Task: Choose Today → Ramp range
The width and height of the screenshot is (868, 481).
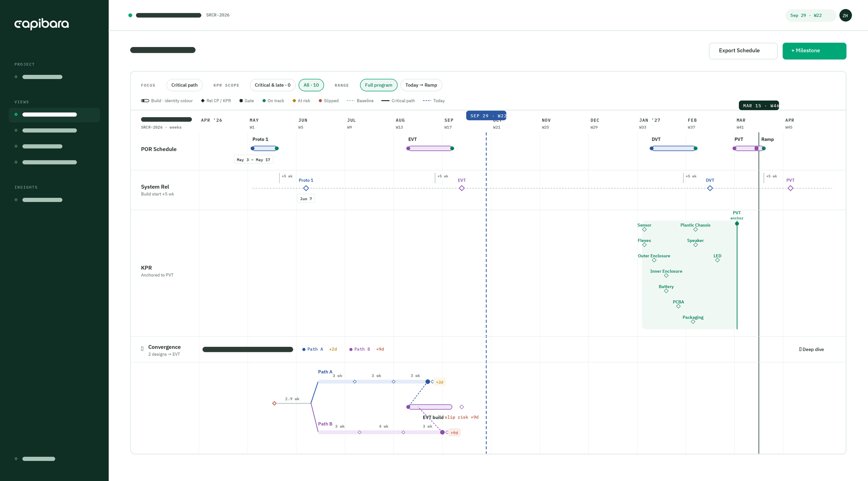Action: pyautogui.click(x=421, y=85)
